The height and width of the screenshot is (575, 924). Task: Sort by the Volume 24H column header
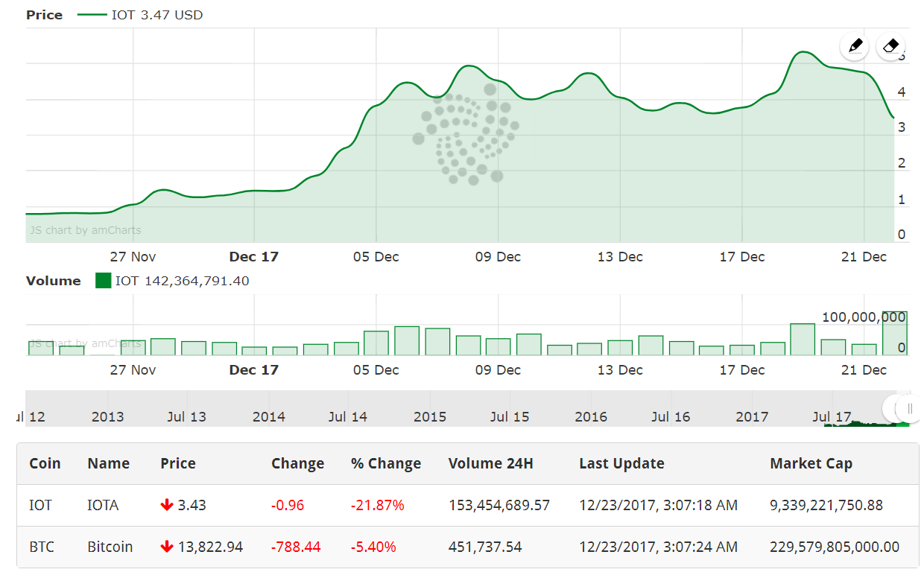pyautogui.click(x=491, y=463)
